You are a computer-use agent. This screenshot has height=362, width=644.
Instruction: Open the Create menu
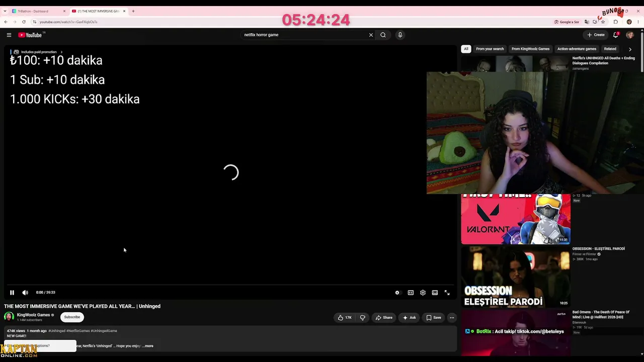click(x=596, y=35)
